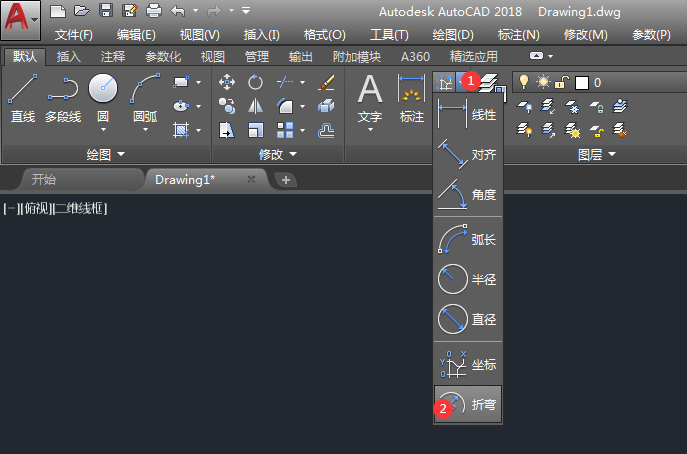Toggle the layer lock padlock icon
The image size is (687, 454).
tap(561, 82)
